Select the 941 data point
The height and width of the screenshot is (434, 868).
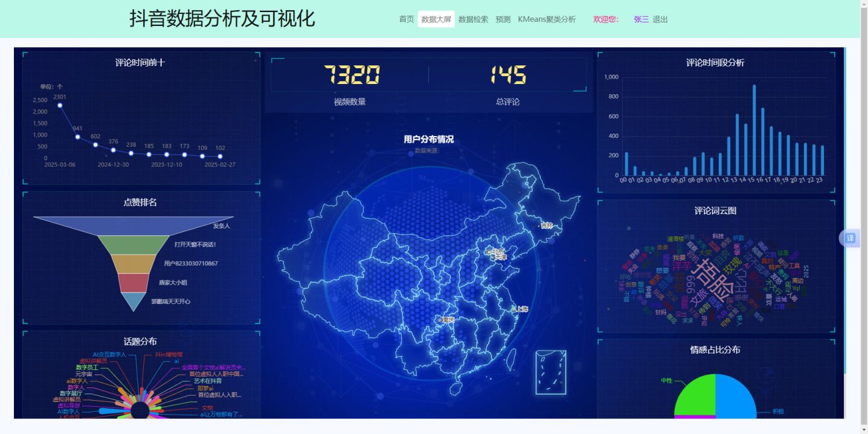pos(77,137)
